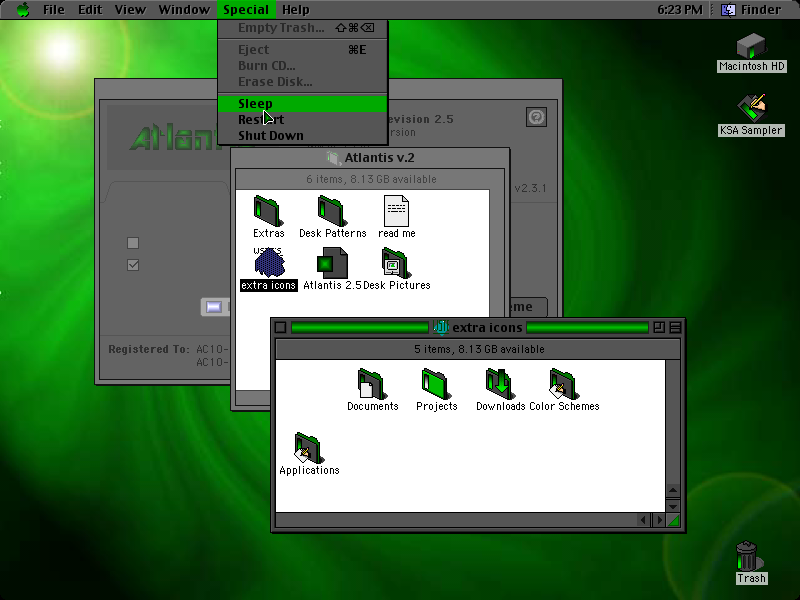
Task: Select the KSA Sampler desktop icon
Action: pyautogui.click(x=751, y=108)
